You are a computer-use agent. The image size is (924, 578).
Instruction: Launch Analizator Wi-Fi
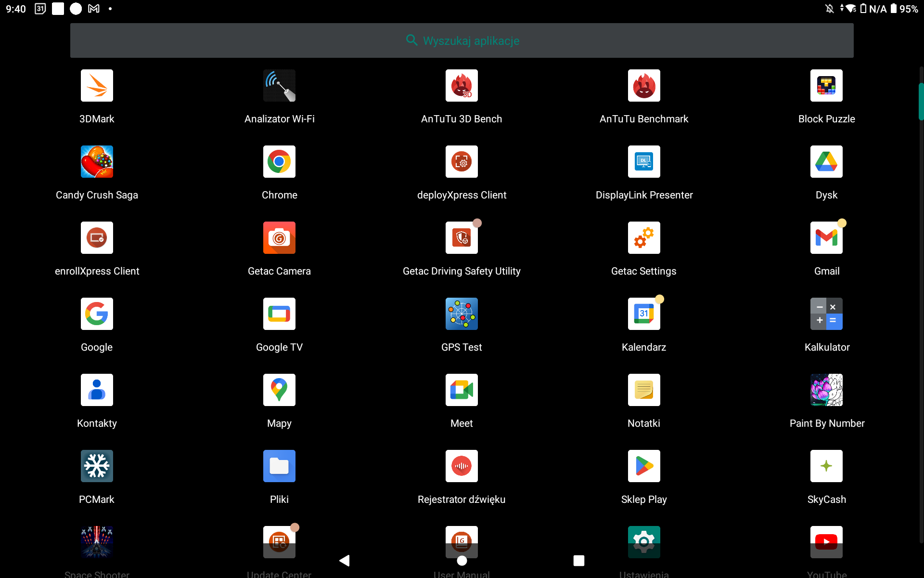(x=279, y=86)
